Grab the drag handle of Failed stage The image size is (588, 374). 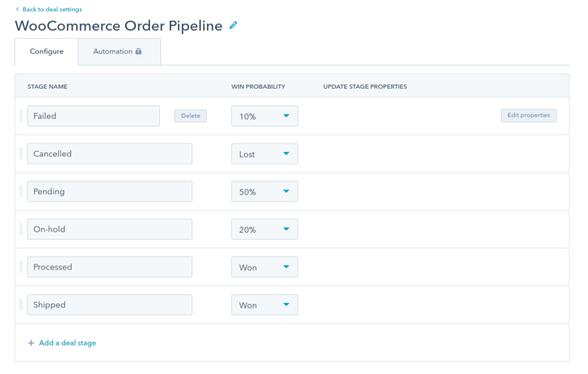[x=21, y=116]
